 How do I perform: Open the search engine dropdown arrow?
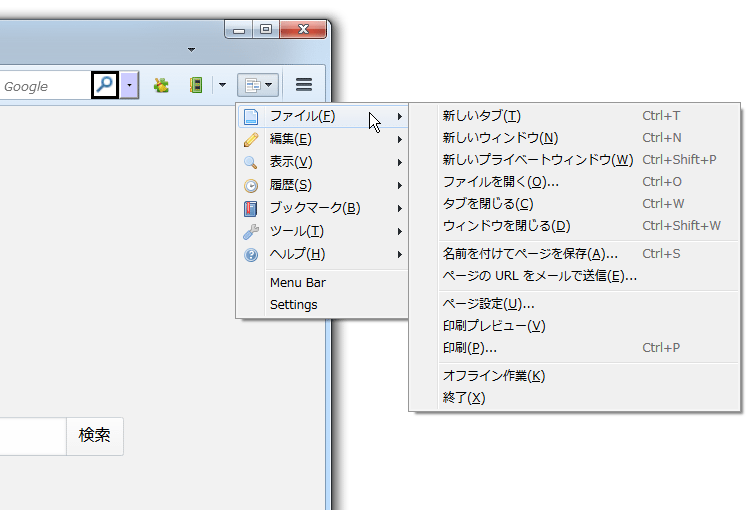(129, 85)
